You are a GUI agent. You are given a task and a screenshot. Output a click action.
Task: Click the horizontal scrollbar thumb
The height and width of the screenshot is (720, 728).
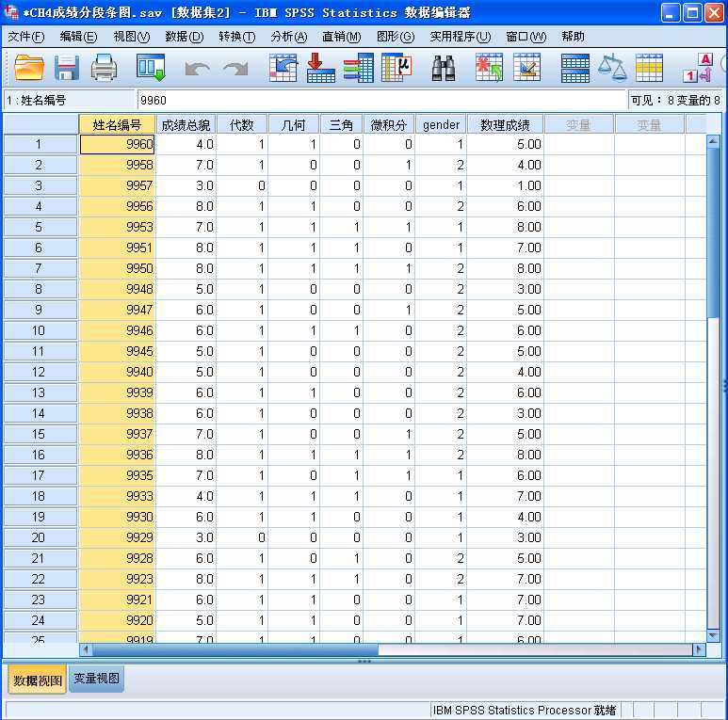point(235,649)
